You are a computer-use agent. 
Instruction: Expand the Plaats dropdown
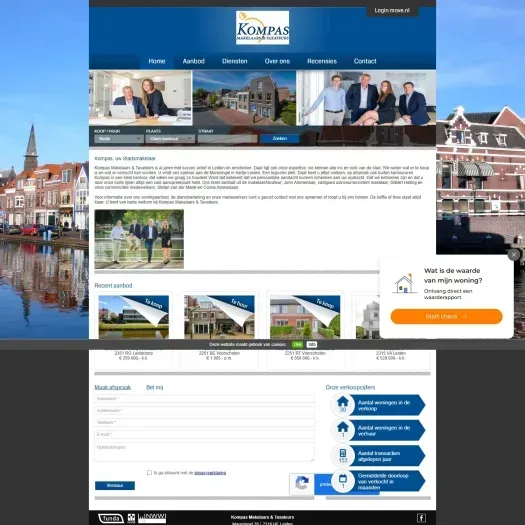pyautogui.click(x=170, y=139)
